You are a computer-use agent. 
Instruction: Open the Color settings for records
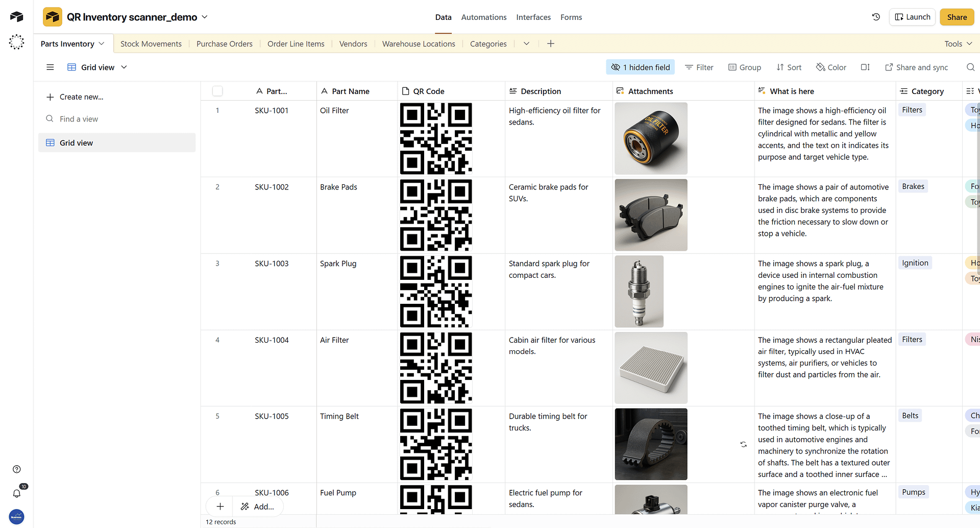(830, 67)
